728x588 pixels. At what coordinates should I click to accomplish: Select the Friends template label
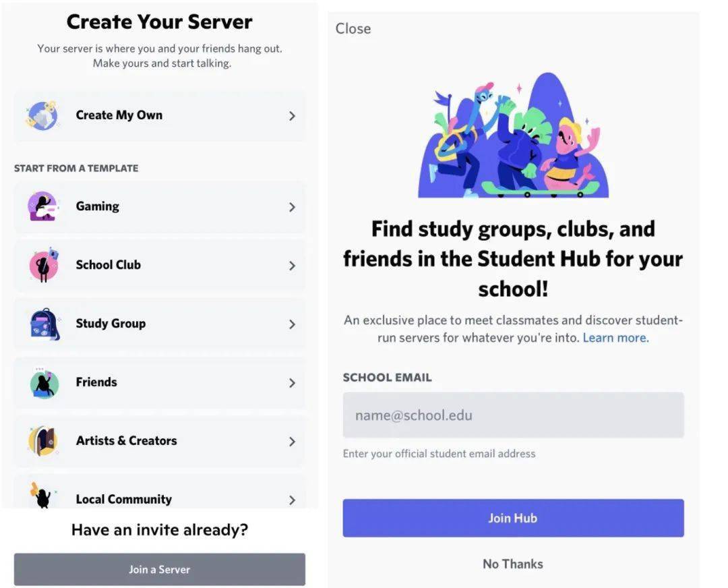[x=96, y=382]
